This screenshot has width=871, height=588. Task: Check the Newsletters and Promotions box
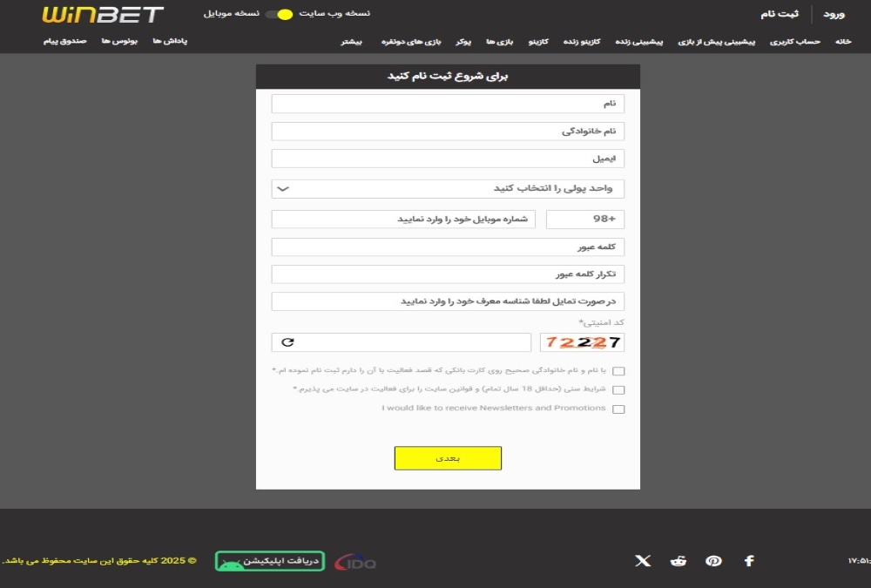618,409
